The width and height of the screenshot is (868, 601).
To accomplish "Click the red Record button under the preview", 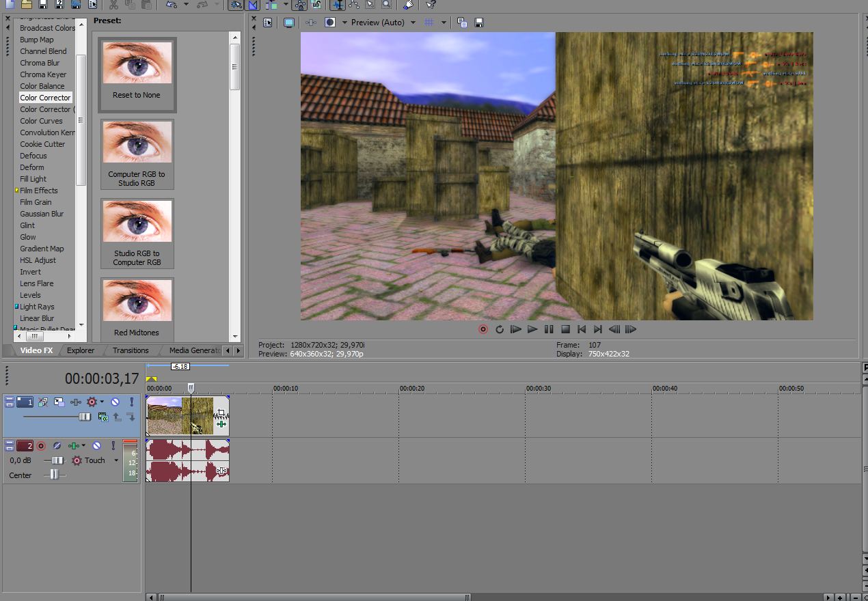I will pos(483,329).
